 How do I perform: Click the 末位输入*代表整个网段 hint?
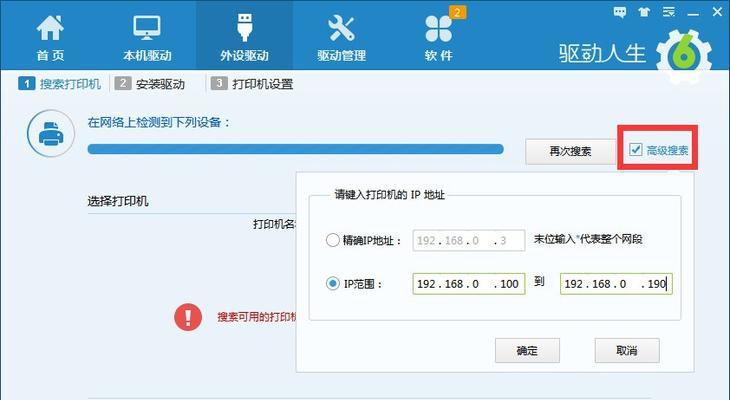(x=588, y=239)
